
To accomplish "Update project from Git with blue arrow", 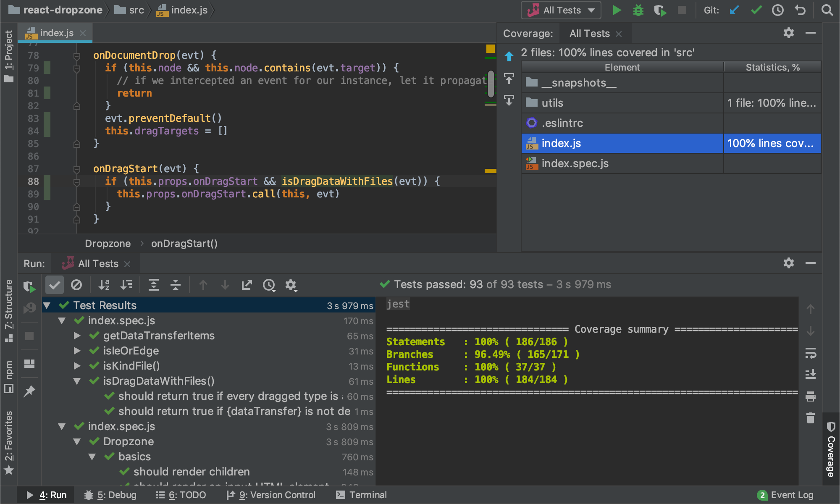I will 734,10.
